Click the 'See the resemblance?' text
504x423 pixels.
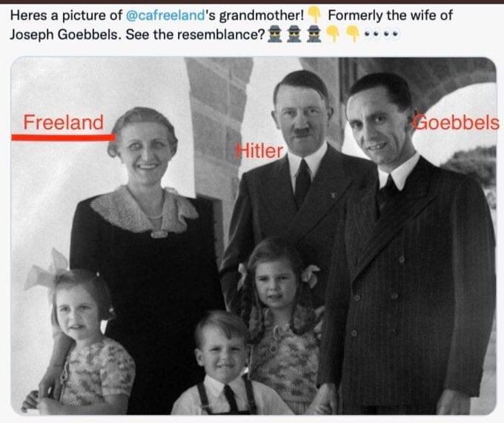[195, 34]
